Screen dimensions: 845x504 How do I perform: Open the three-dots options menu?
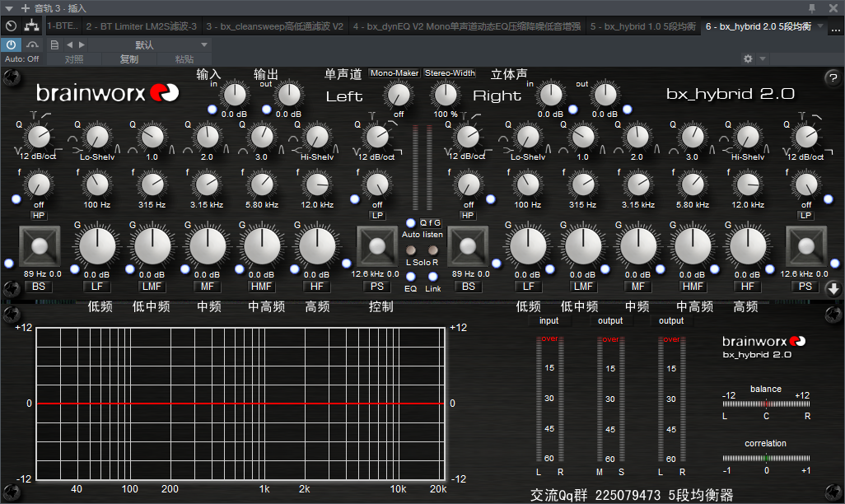tap(835, 30)
